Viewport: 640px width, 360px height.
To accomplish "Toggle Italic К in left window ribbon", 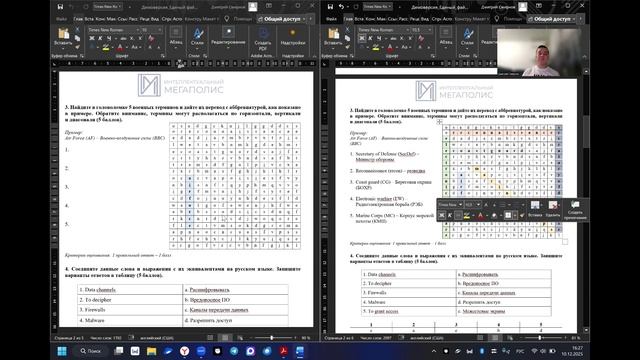I will tap(100, 38).
